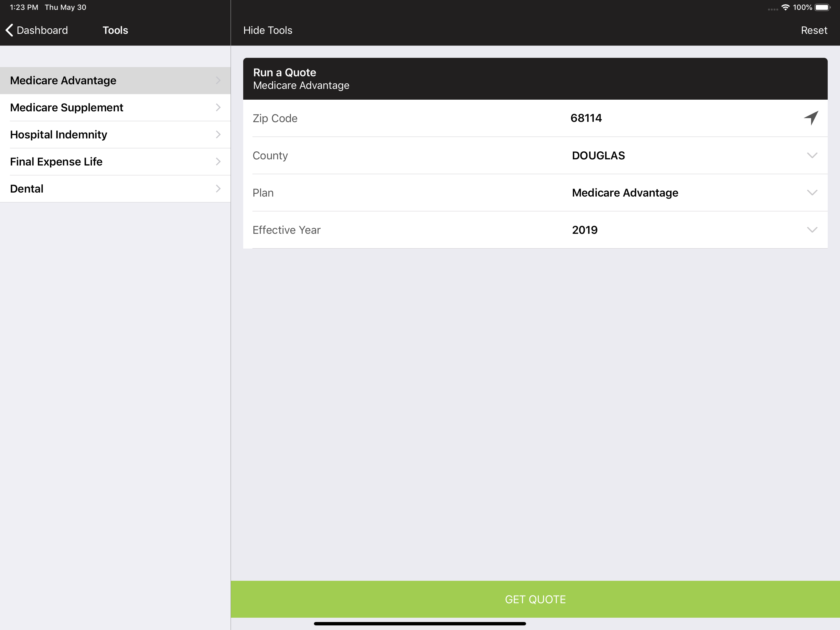Tap the Effective Year label
Image resolution: width=840 pixels, height=630 pixels.
[x=286, y=230]
